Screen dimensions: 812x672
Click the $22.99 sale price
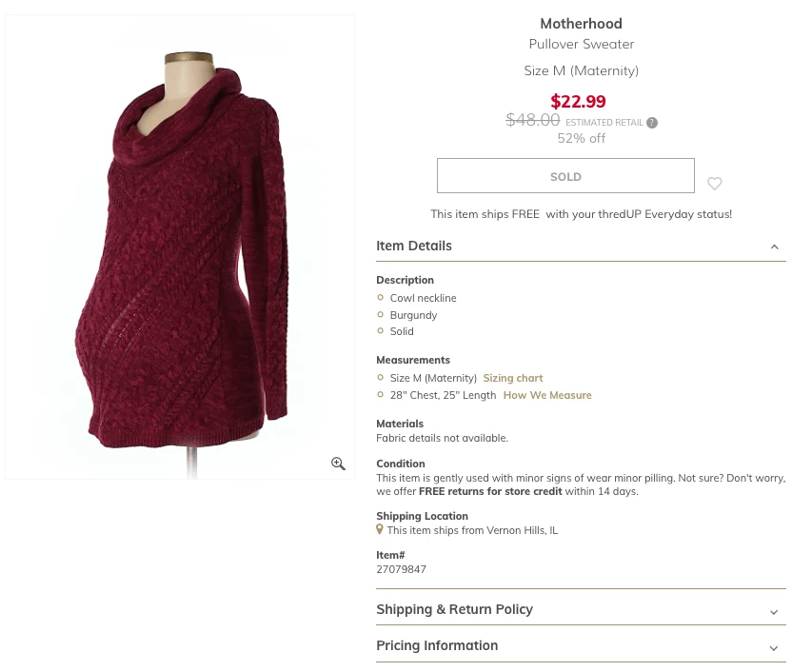pyautogui.click(x=578, y=101)
